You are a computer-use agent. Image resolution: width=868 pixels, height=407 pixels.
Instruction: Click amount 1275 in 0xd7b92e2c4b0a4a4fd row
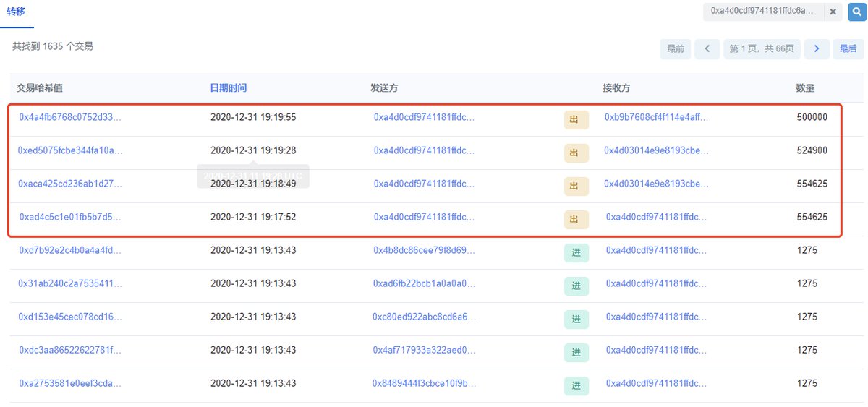[807, 250]
